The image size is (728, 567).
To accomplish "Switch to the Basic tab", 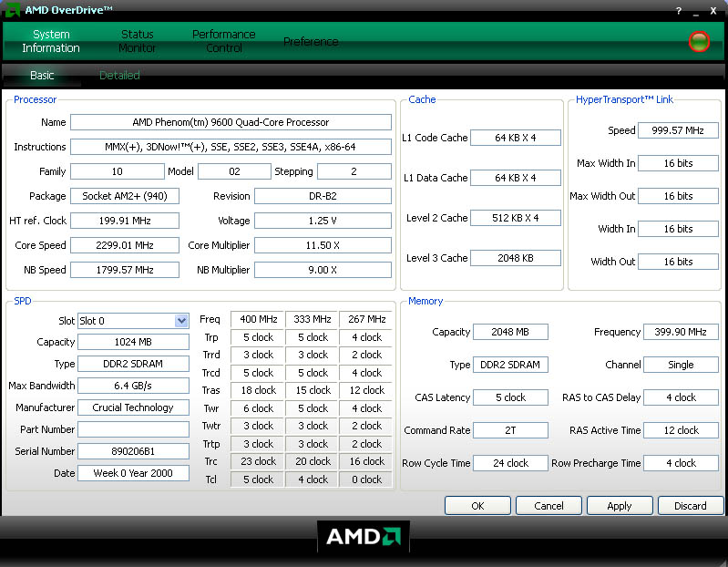I will [42, 76].
